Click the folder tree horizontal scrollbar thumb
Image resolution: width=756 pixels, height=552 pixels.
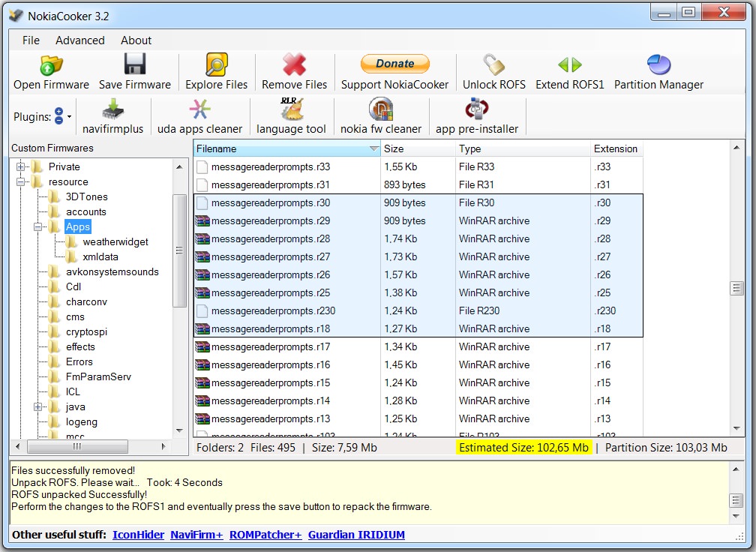tap(78, 446)
